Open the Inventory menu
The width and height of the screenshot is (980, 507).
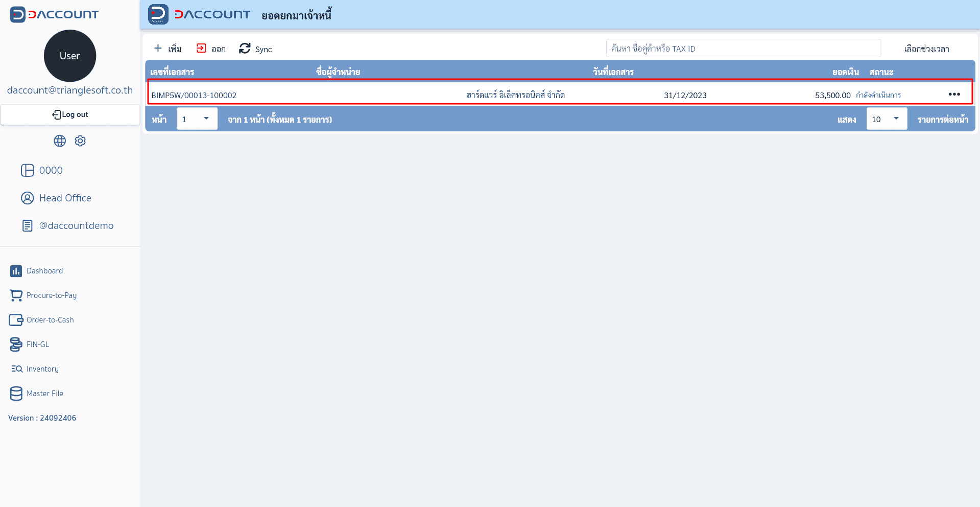click(42, 369)
